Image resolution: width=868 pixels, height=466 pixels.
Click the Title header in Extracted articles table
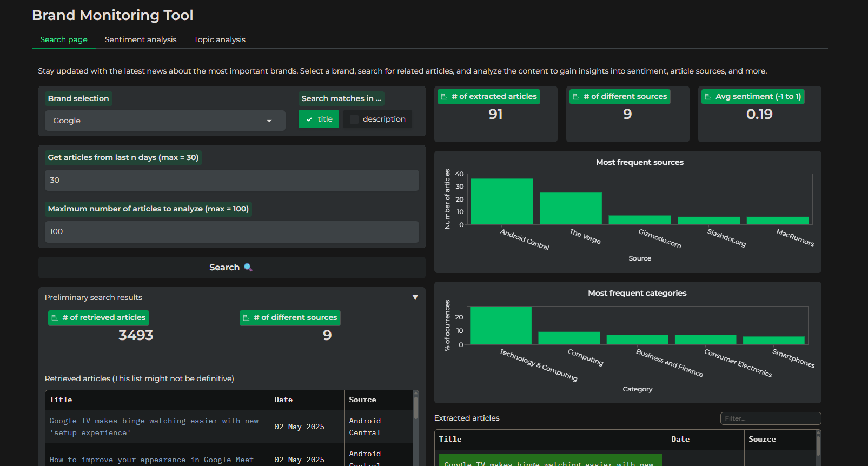pyautogui.click(x=551, y=440)
